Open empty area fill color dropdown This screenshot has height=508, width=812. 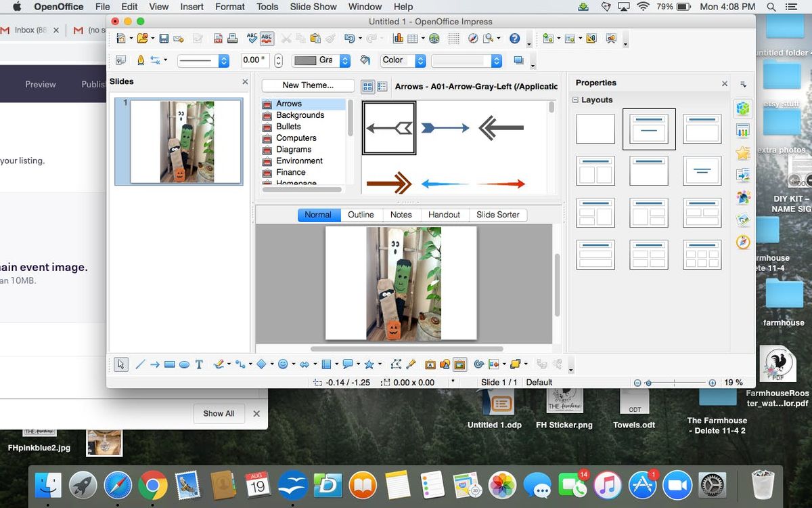pyautogui.click(x=496, y=60)
